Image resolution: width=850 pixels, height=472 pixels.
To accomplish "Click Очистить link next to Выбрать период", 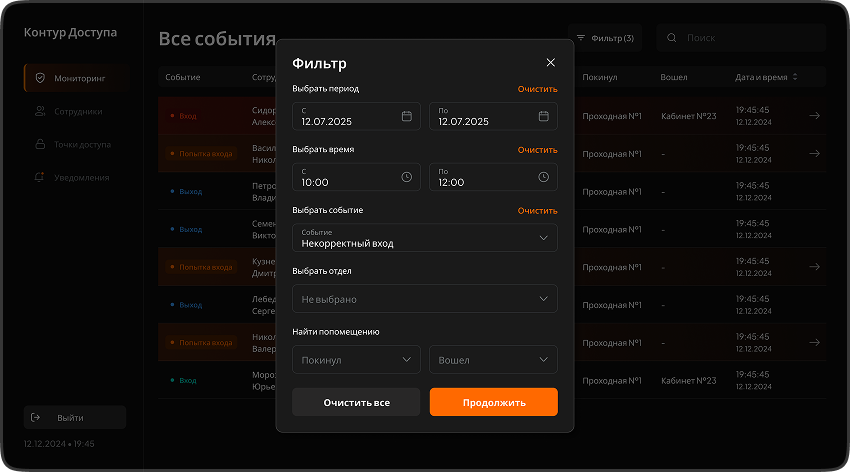I will [537, 89].
